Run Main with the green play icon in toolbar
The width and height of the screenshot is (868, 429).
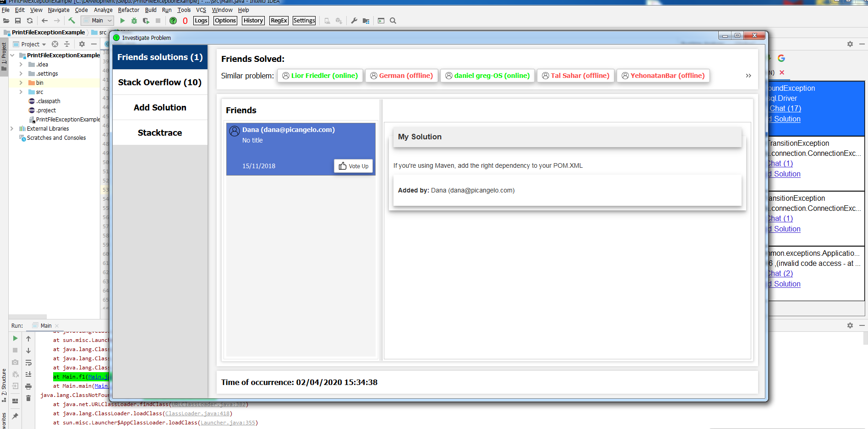tap(122, 21)
